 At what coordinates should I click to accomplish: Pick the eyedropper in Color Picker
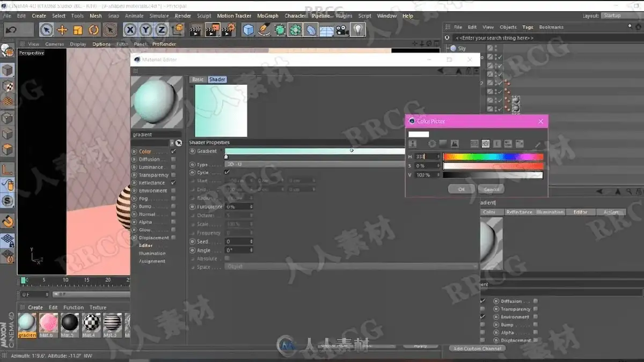pos(538,144)
